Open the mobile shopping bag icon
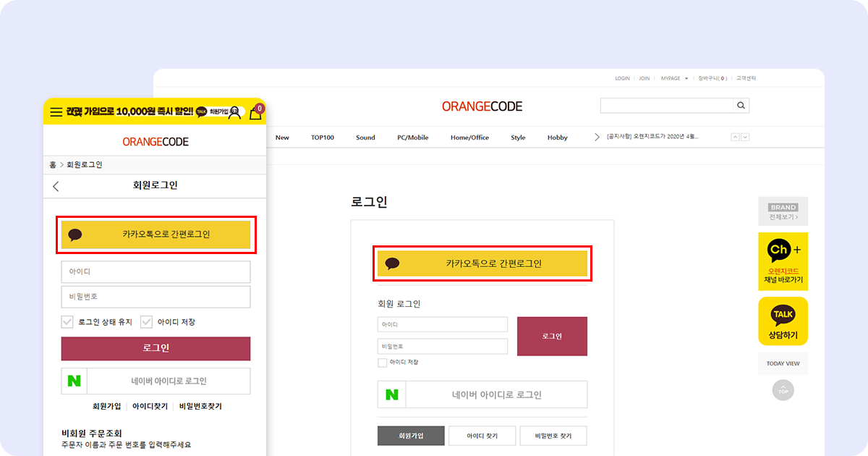 pos(255,113)
